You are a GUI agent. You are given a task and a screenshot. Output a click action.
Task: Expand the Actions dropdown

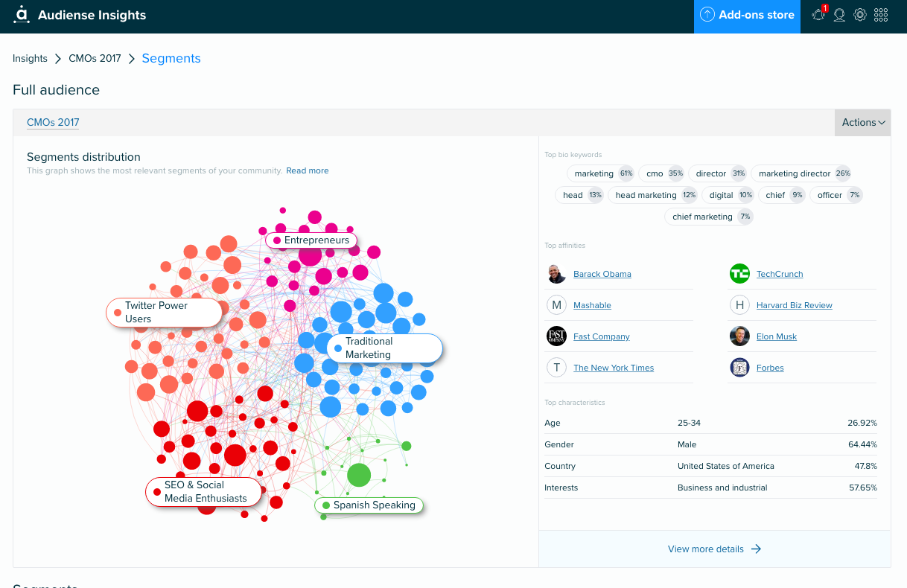[863, 123]
